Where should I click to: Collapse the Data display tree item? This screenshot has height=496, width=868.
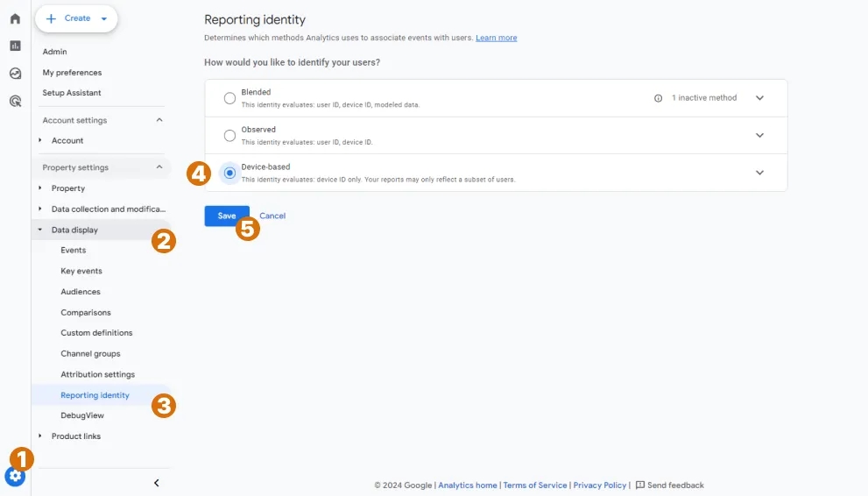(40, 230)
